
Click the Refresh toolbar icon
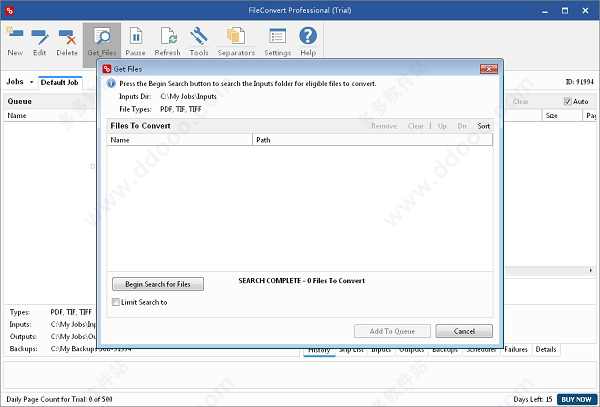point(168,41)
